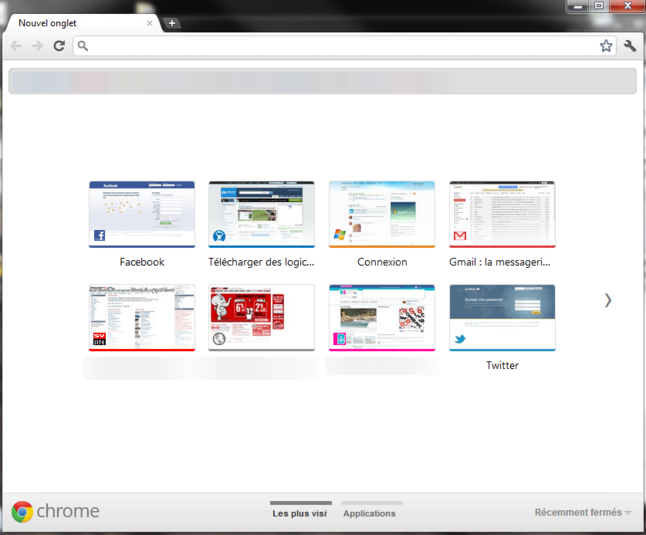Open the pink-bordered site thumbnail

coord(382,318)
